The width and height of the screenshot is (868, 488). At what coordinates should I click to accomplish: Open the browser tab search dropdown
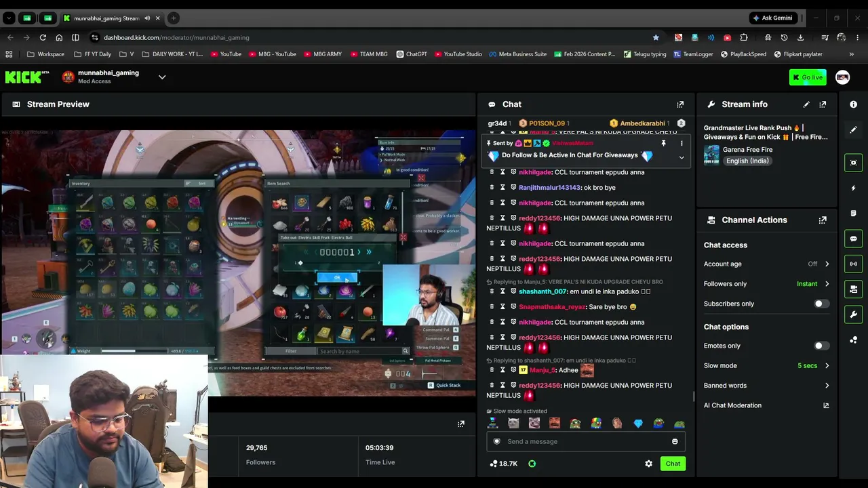tap(9, 18)
